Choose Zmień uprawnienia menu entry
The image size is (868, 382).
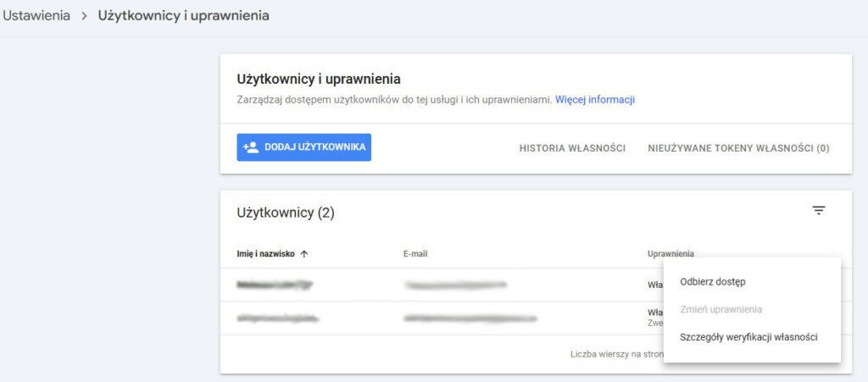721,309
